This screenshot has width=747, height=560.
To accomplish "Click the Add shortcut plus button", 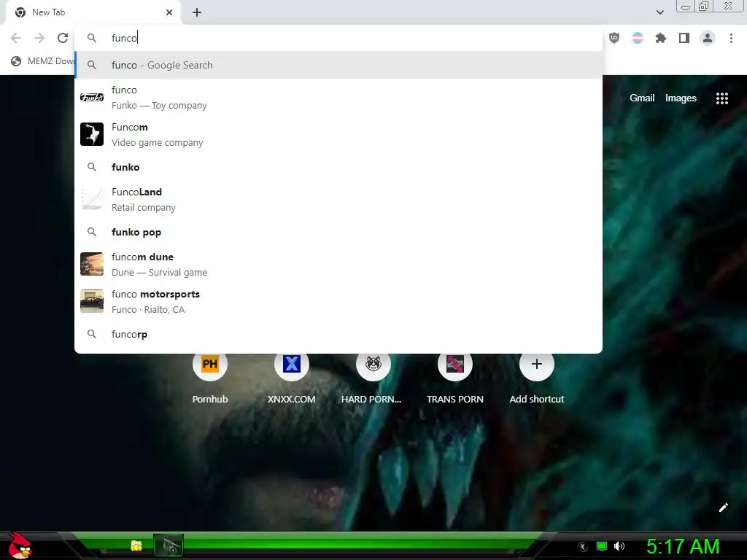I will (536, 364).
